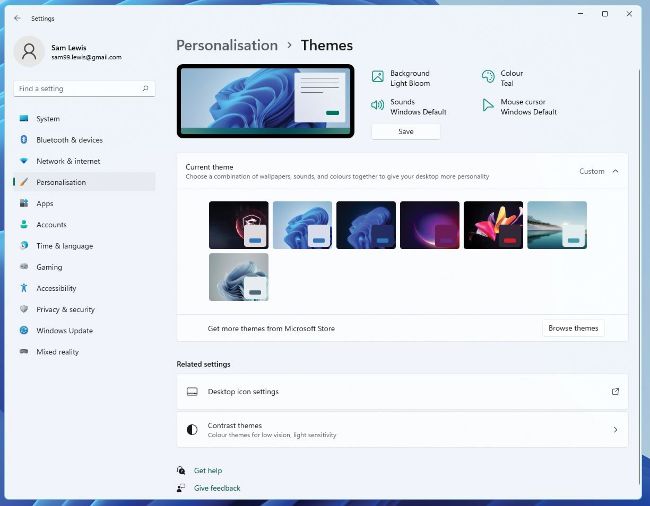Click the Mouse cursor icon
Viewport: 650px width, 506px height.
coord(488,106)
